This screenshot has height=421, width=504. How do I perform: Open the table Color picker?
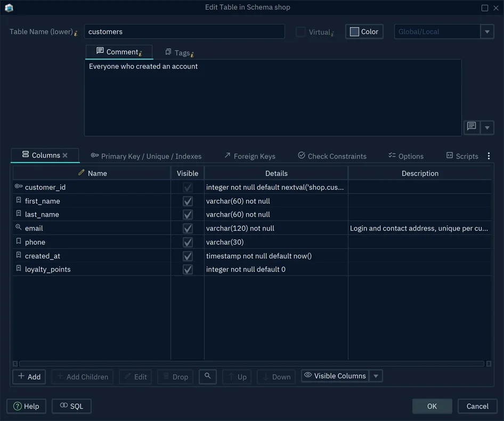coord(364,32)
